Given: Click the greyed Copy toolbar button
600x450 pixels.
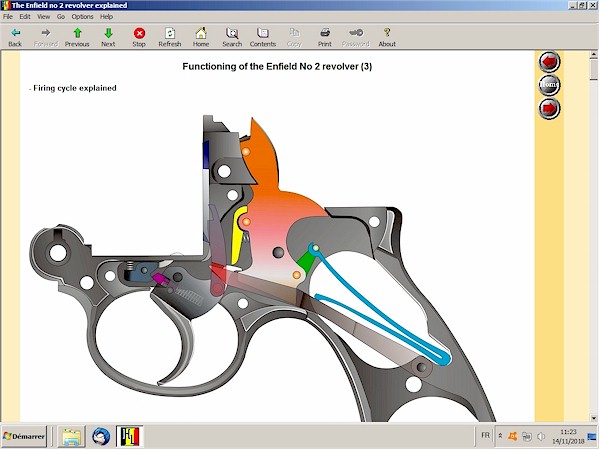Looking at the screenshot, I should 294,38.
